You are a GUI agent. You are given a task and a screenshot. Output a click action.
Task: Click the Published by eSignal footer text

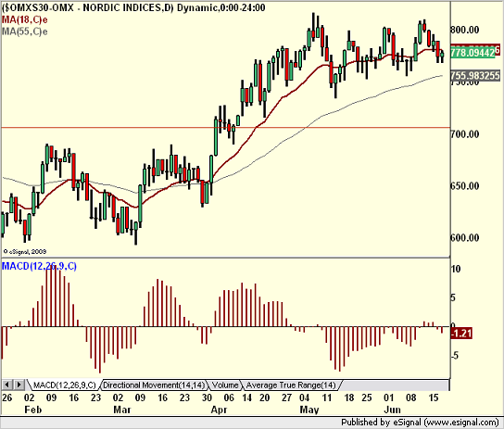pyautogui.click(x=420, y=423)
